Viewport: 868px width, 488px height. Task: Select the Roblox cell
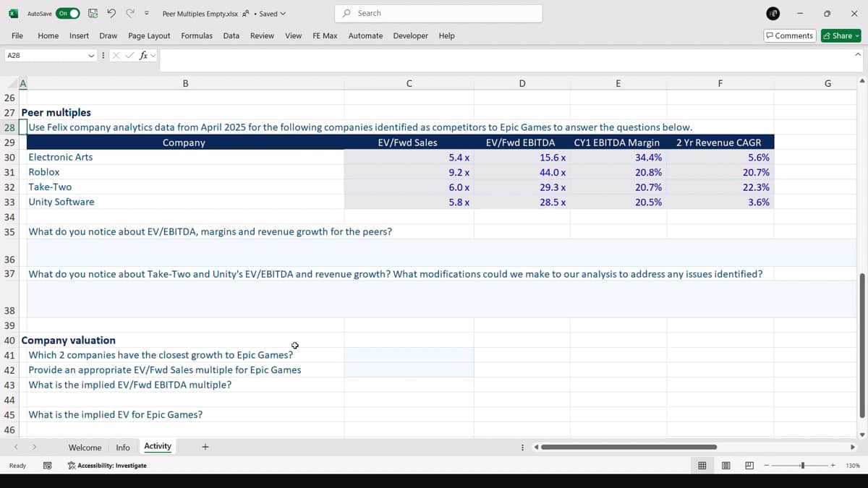(x=185, y=172)
